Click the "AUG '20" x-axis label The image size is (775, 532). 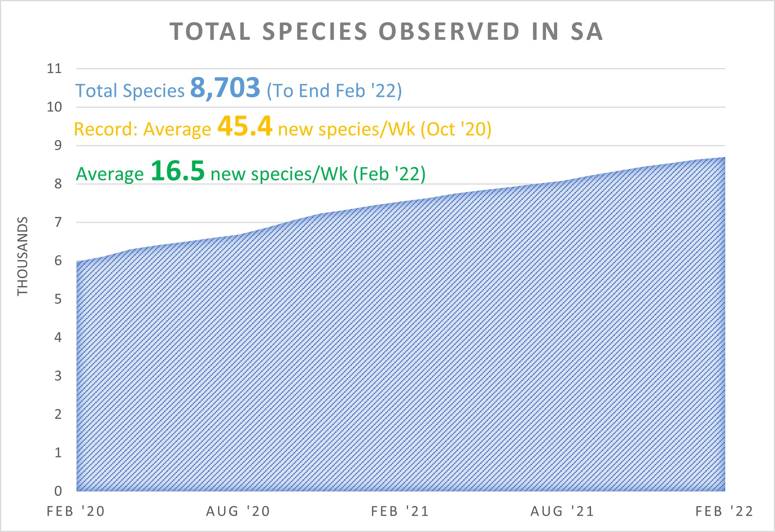238,511
